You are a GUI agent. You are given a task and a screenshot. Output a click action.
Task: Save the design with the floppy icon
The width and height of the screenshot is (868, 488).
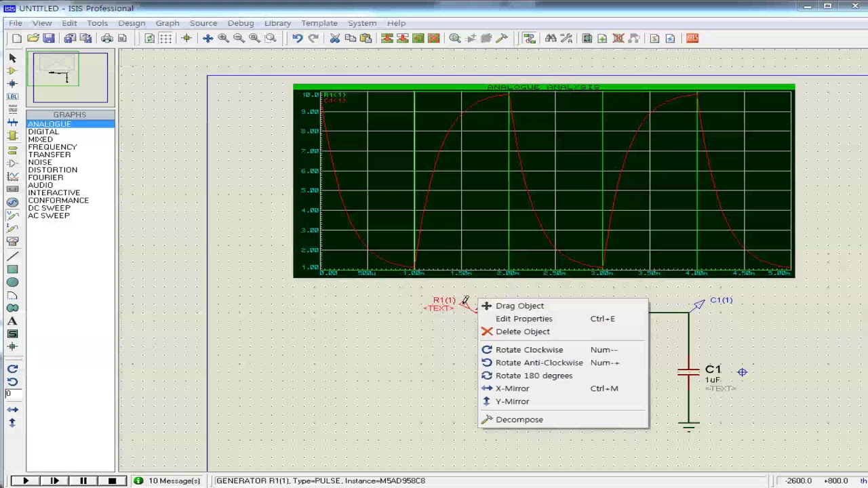[x=48, y=39]
